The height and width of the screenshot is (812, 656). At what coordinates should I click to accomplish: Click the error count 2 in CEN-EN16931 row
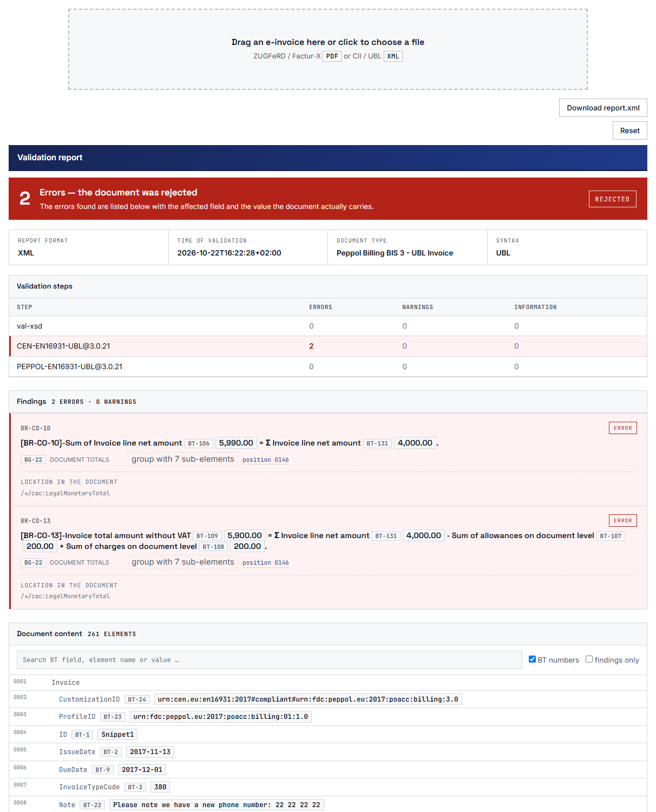[311, 346]
